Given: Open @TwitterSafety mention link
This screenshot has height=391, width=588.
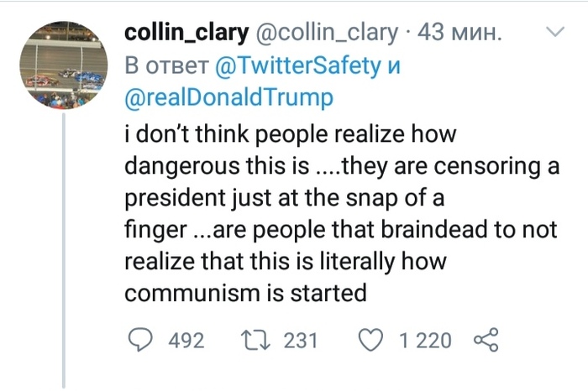Looking at the screenshot, I should point(298,65).
